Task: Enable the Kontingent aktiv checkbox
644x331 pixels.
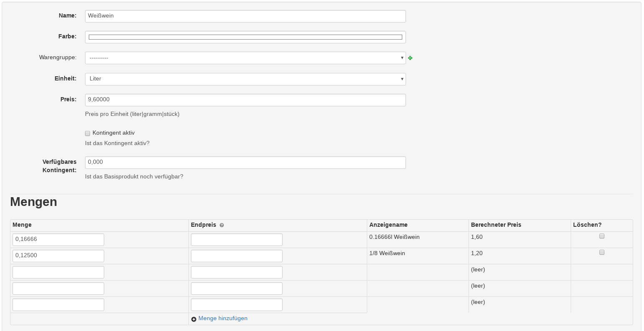Action: 88,133
